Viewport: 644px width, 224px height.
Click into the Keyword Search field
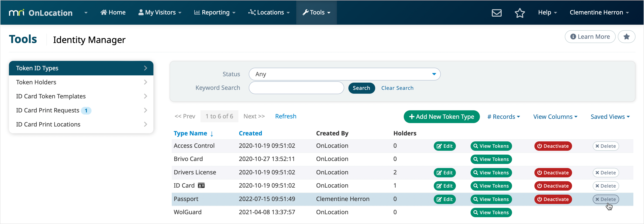click(296, 88)
